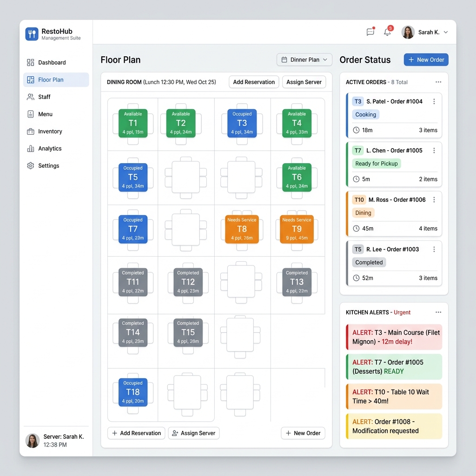Open the T3 Filet Mignon delay alert

coord(394,337)
